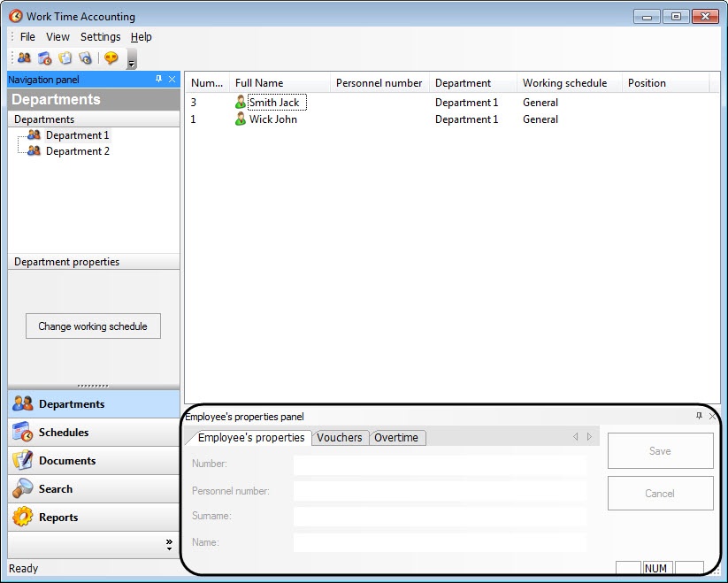Click the Surname input field
The image size is (728, 583).
440,517
